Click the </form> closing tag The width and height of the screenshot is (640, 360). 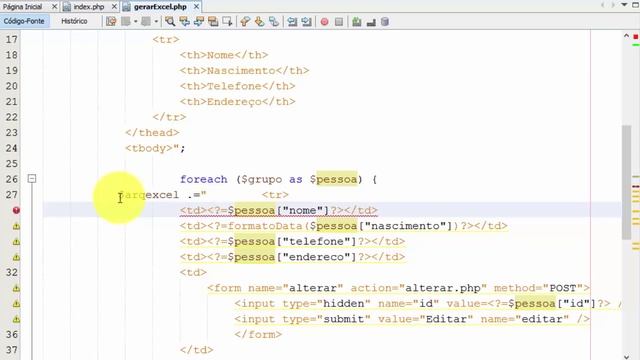(x=258, y=335)
